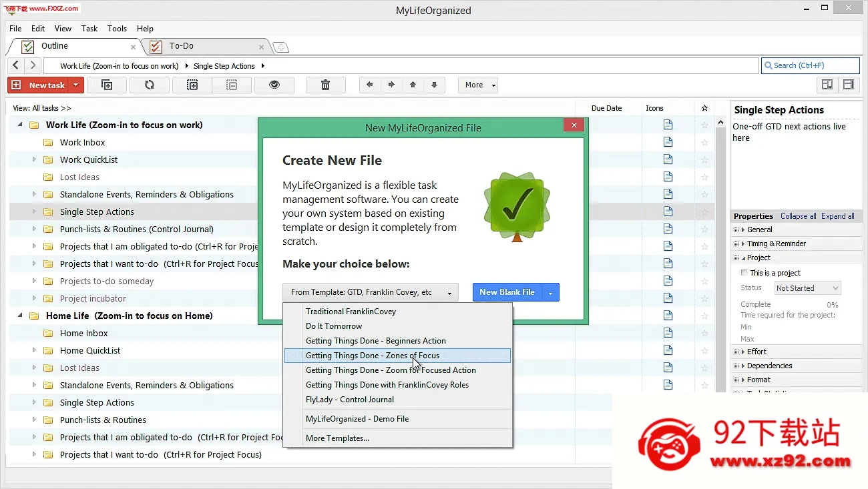Star the Single Step Actions row

[x=704, y=211]
